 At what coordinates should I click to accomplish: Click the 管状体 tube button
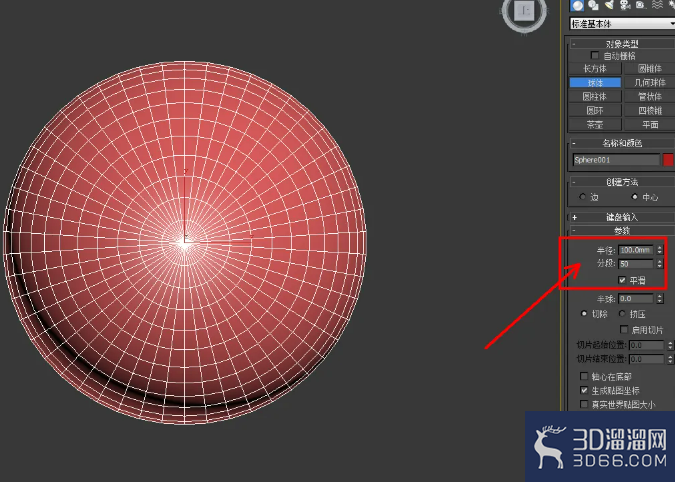[650, 96]
